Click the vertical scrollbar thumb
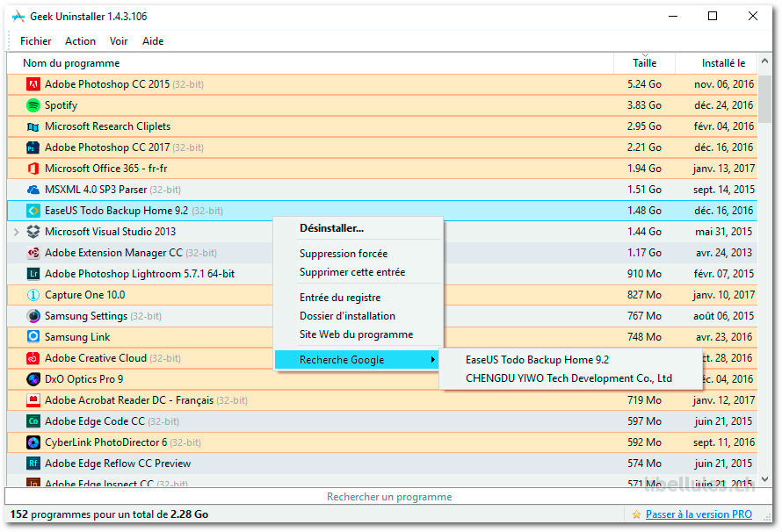782x532 pixels. click(x=764, y=98)
